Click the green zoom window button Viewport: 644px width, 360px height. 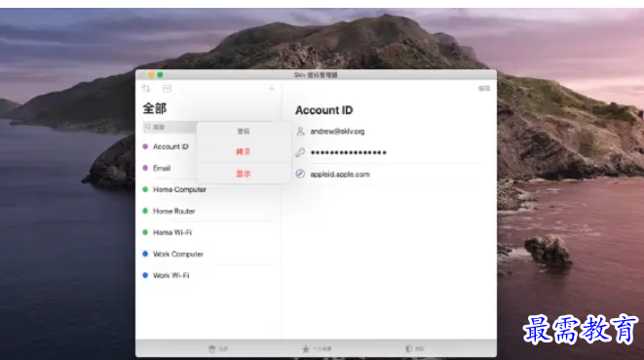tap(160, 74)
